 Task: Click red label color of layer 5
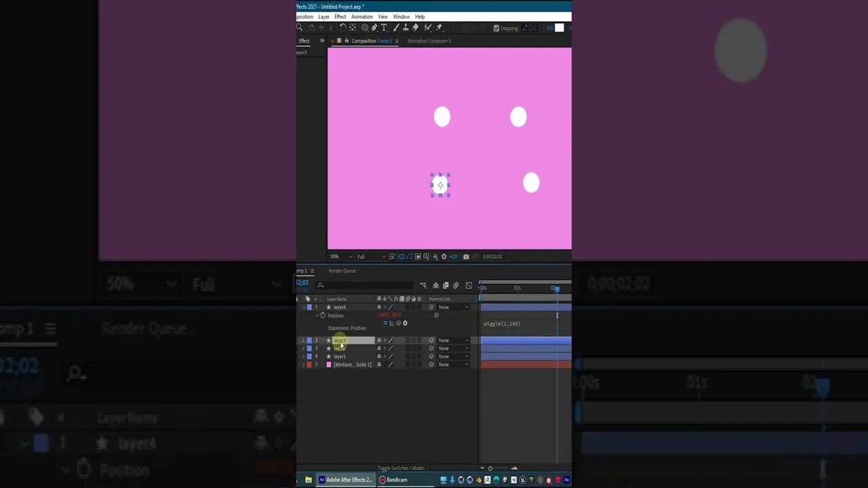[309, 365]
